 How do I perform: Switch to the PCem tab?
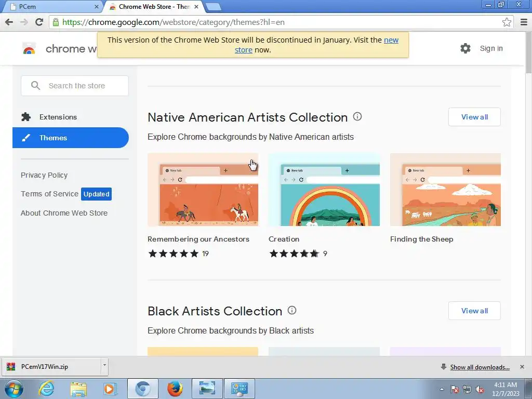(x=52, y=6)
